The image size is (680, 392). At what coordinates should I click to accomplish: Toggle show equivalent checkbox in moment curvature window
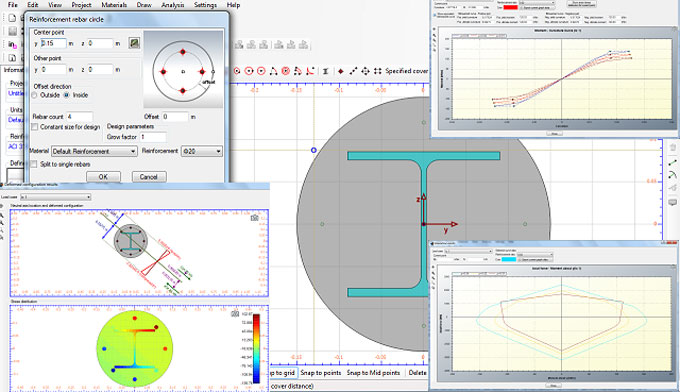coord(435,15)
